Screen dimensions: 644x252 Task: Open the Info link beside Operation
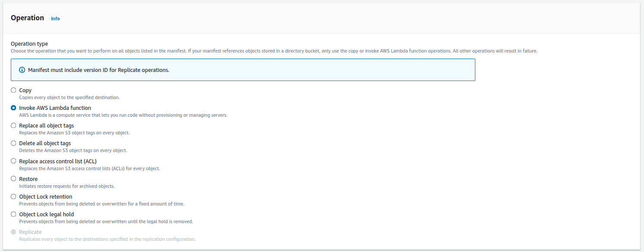[55, 19]
